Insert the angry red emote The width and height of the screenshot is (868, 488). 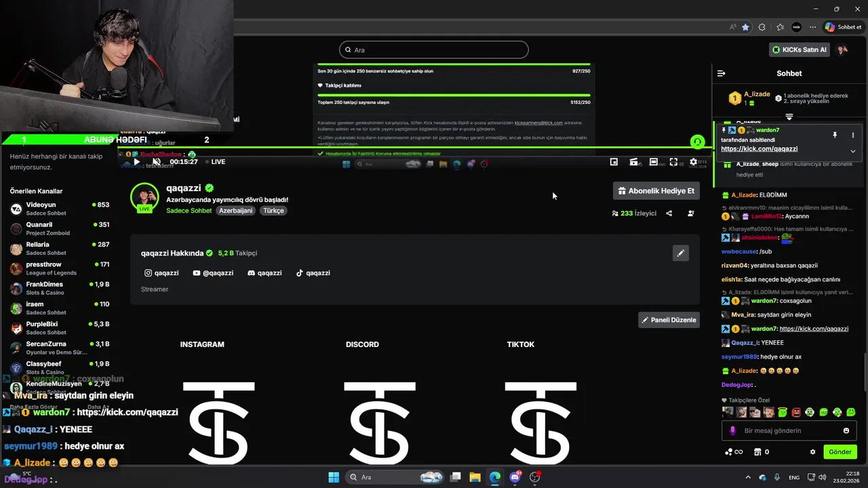pos(796,412)
